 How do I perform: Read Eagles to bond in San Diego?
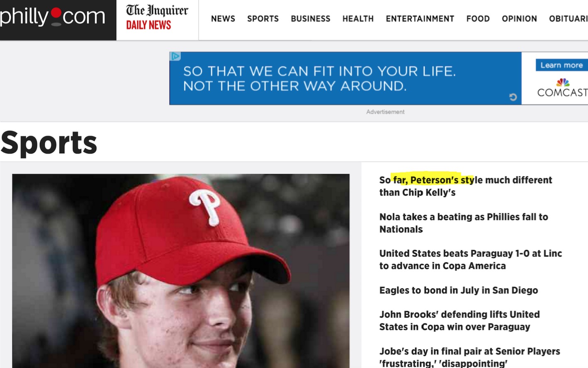(458, 290)
